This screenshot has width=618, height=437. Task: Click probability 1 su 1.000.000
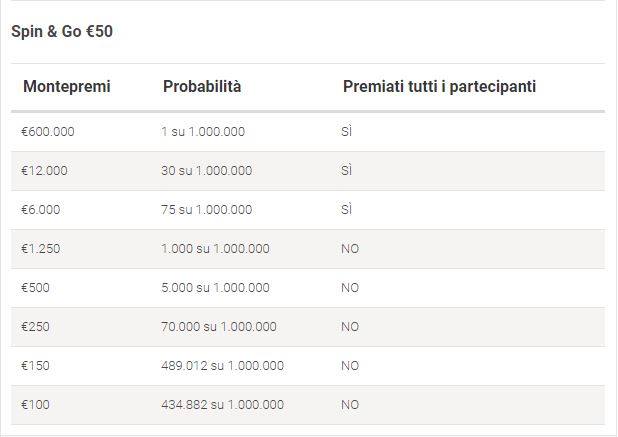click(x=203, y=132)
